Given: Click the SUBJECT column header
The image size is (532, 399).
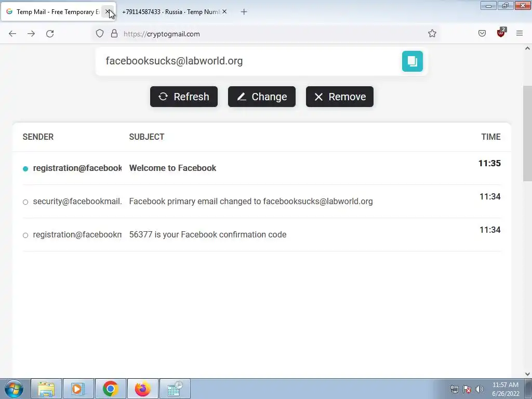Looking at the screenshot, I should click(147, 137).
